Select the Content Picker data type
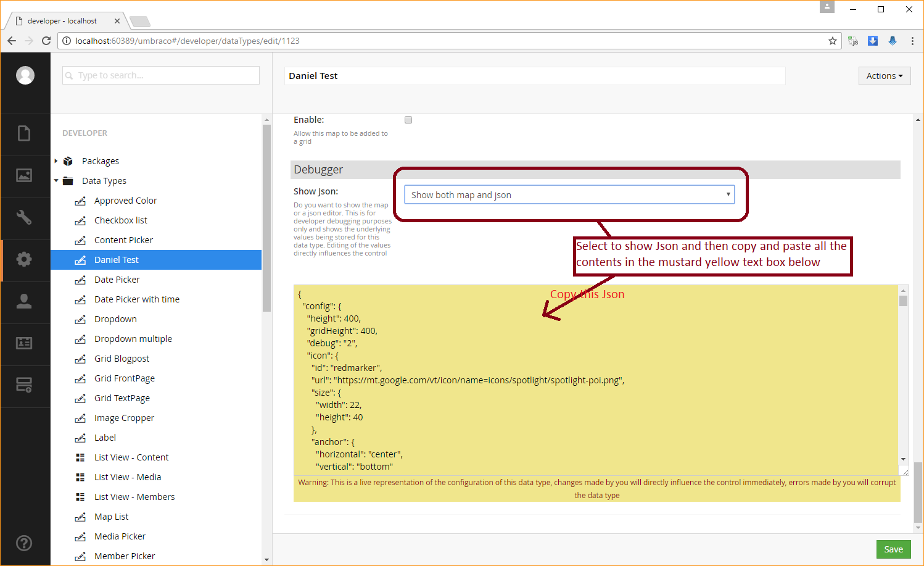The width and height of the screenshot is (924, 566). 123,240
